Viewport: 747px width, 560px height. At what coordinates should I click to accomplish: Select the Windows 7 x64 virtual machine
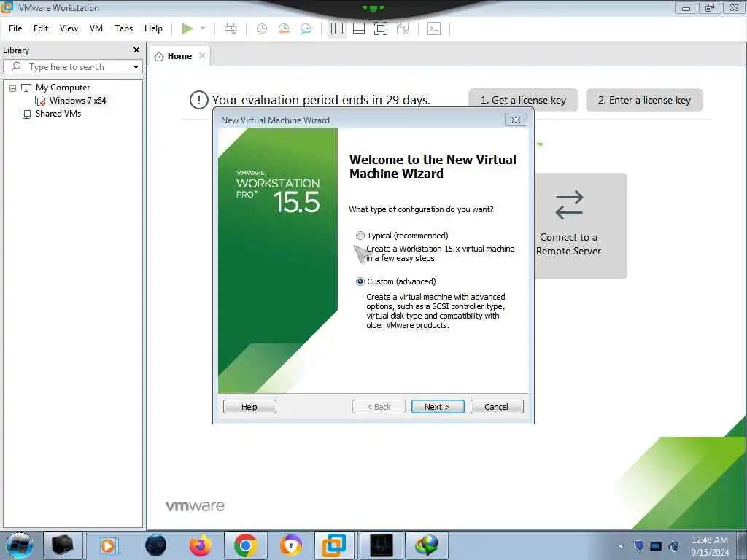point(77,101)
